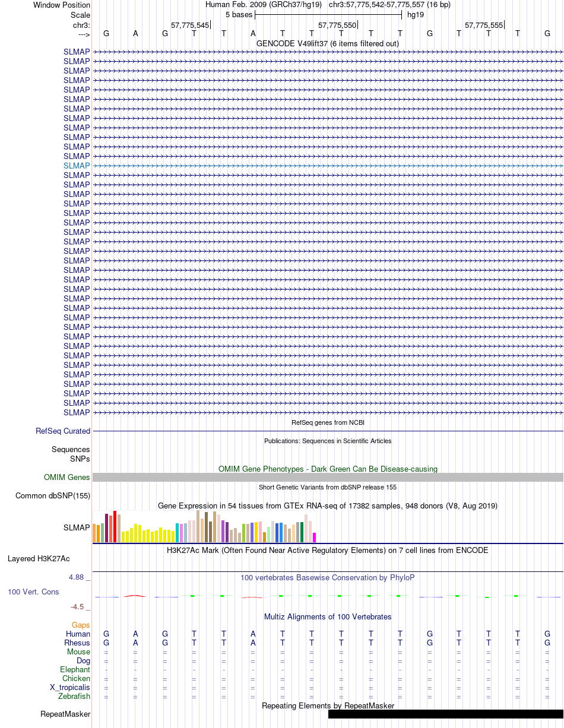Select the 'Sequences SNPs' track label
The image size is (564, 728).
click(71, 454)
